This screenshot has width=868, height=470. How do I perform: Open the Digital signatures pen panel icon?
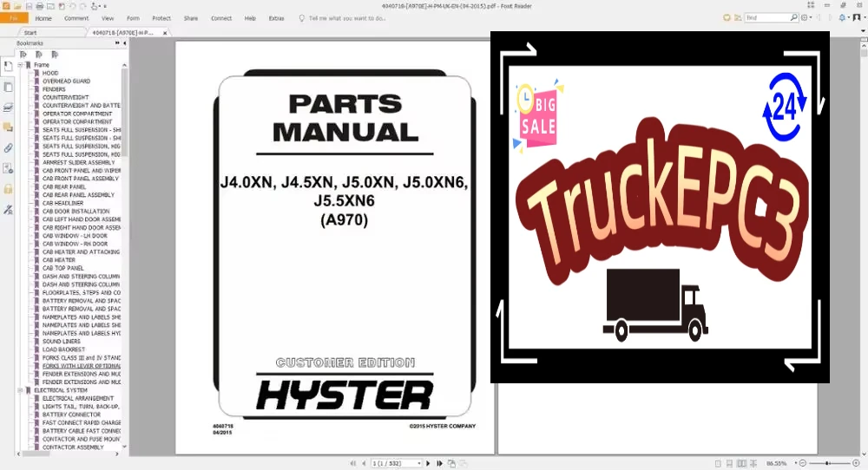(8, 210)
